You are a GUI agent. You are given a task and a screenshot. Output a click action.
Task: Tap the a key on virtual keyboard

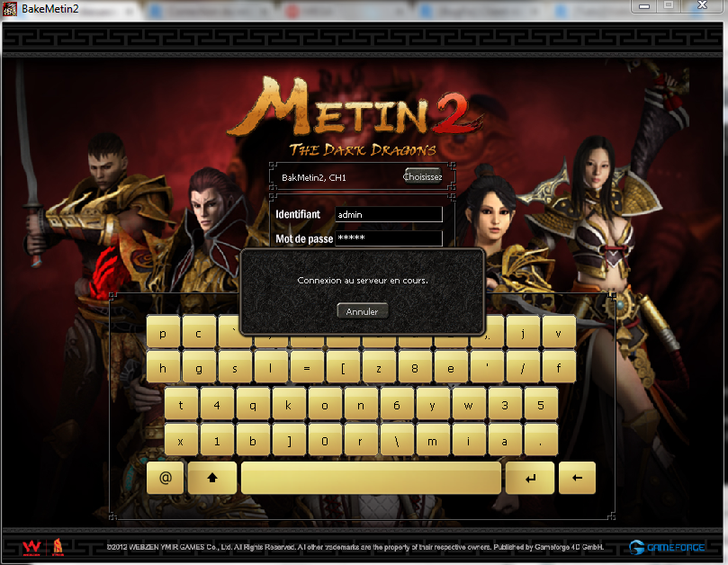[505, 441]
